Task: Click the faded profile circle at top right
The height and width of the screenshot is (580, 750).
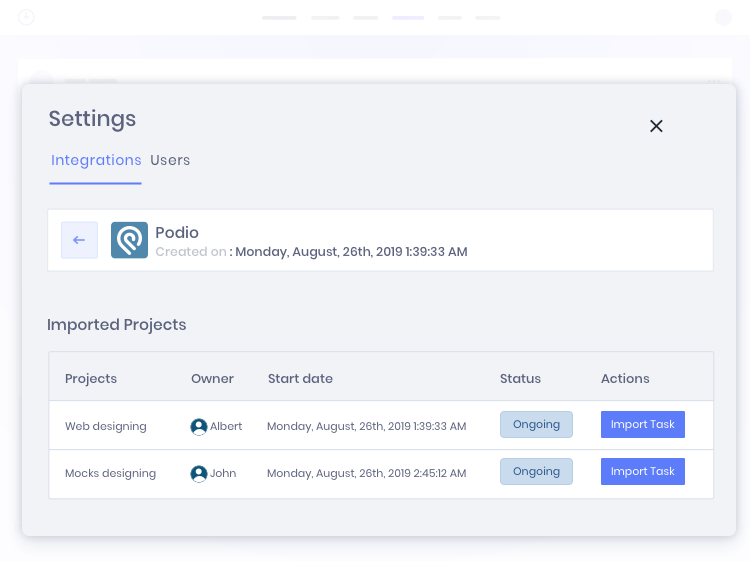Action: point(723,17)
